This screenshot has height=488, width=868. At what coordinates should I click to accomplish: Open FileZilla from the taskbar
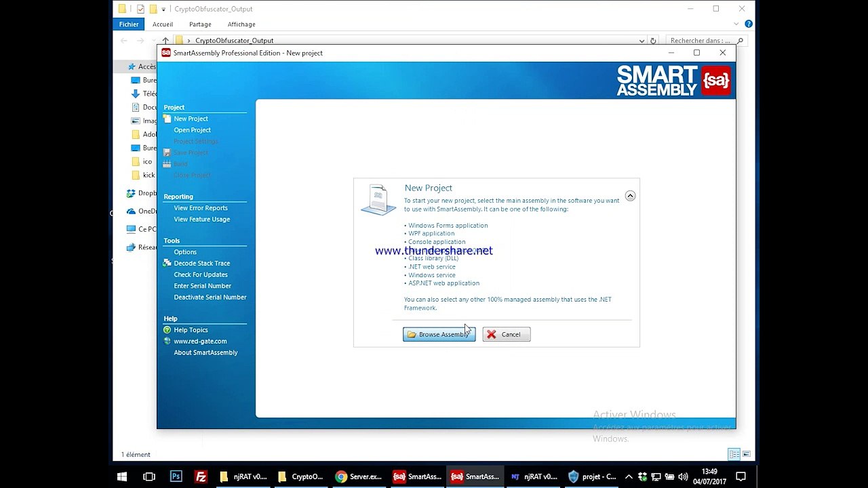(201, 476)
